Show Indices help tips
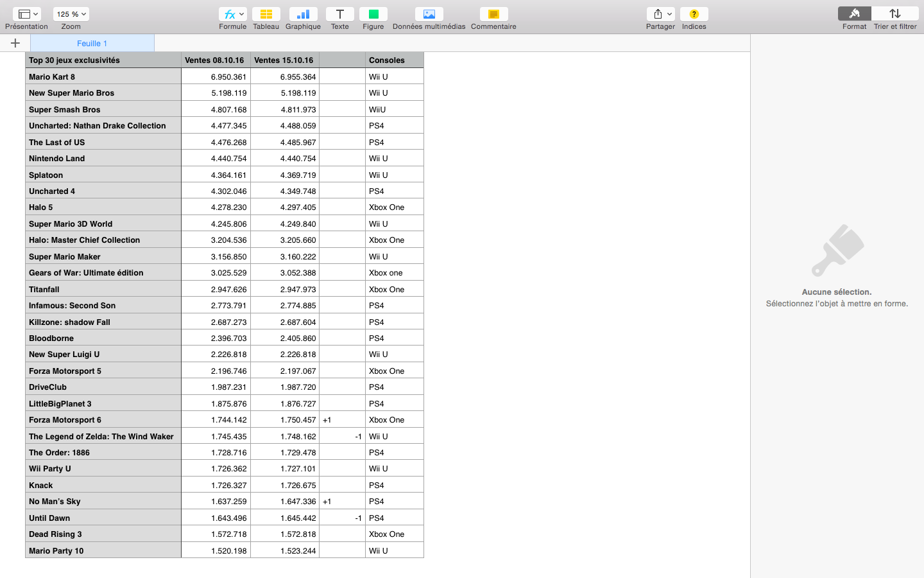Image resolution: width=924 pixels, height=578 pixels. coord(694,14)
